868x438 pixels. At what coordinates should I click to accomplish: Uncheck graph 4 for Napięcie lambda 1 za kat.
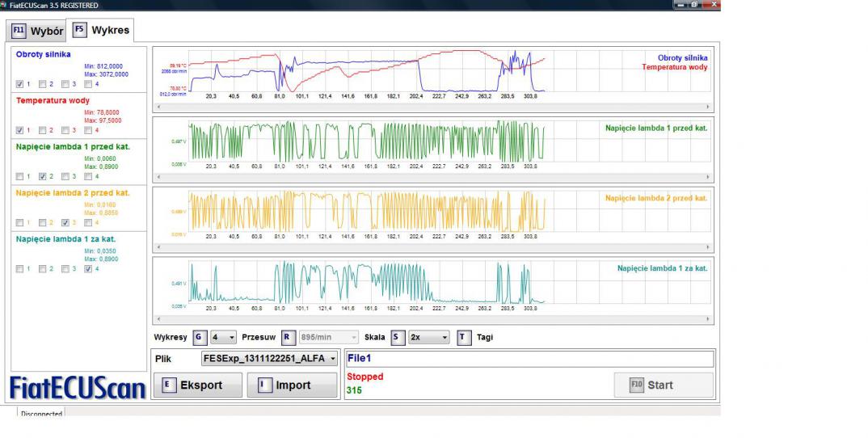88,268
